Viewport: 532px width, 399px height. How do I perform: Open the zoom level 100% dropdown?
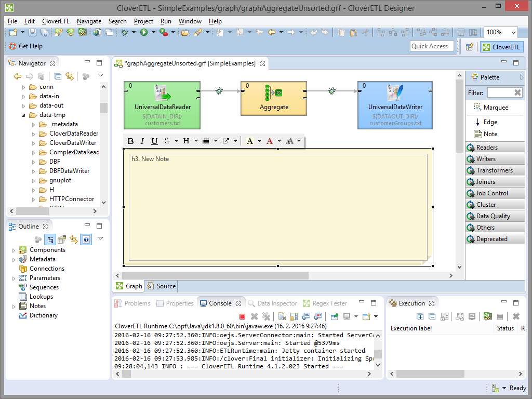[x=512, y=32]
